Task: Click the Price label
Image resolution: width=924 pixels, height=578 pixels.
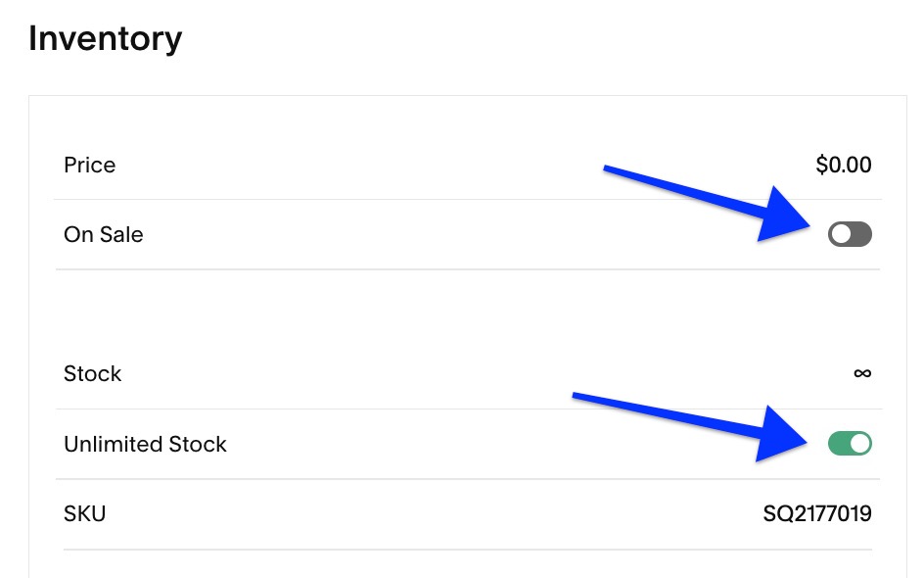Action: point(89,165)
